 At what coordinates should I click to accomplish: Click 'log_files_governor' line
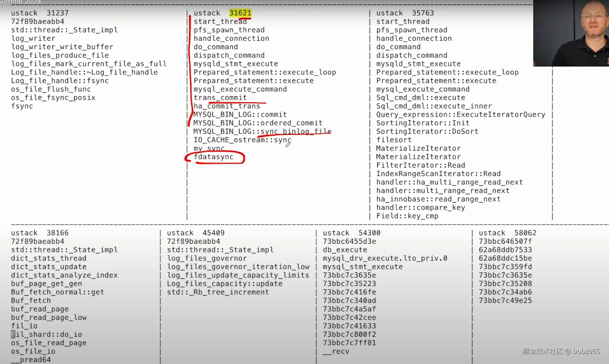207,258
